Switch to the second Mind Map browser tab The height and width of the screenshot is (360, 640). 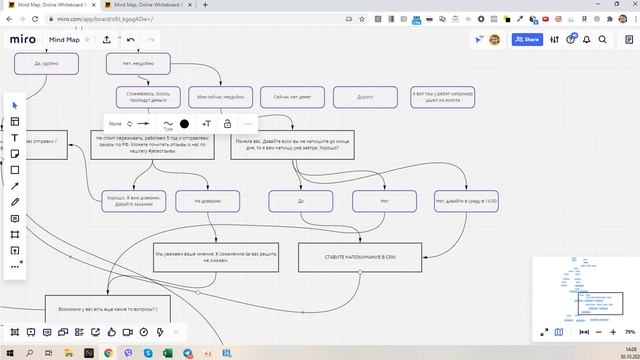[x=148, y=5]
